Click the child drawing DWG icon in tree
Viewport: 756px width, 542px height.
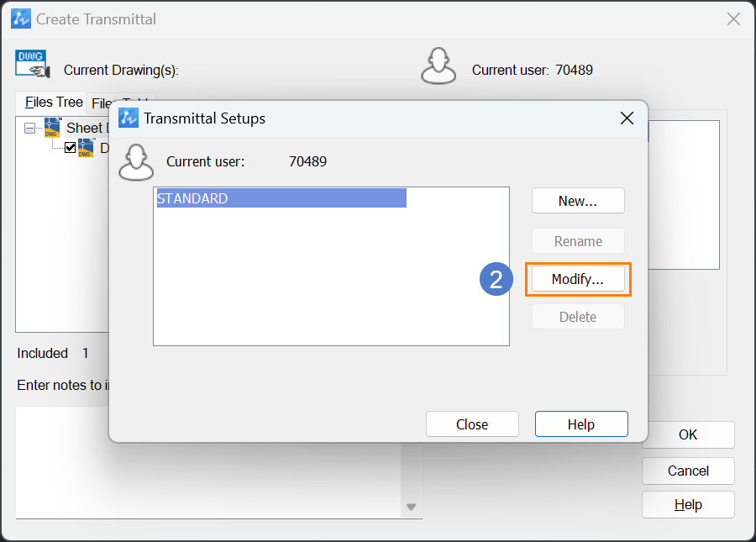tap(86, 148)
